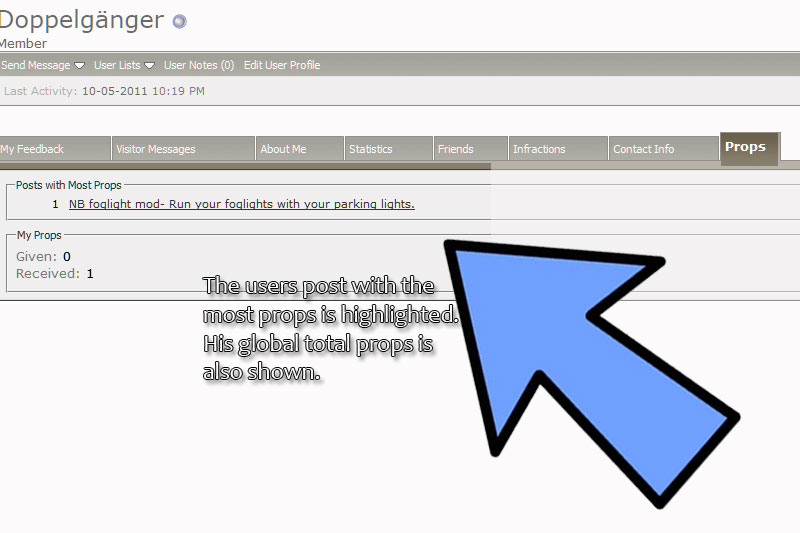Open the Contact Info tab
This screenshot has height=533, width=800.
(x=643, y=149)
